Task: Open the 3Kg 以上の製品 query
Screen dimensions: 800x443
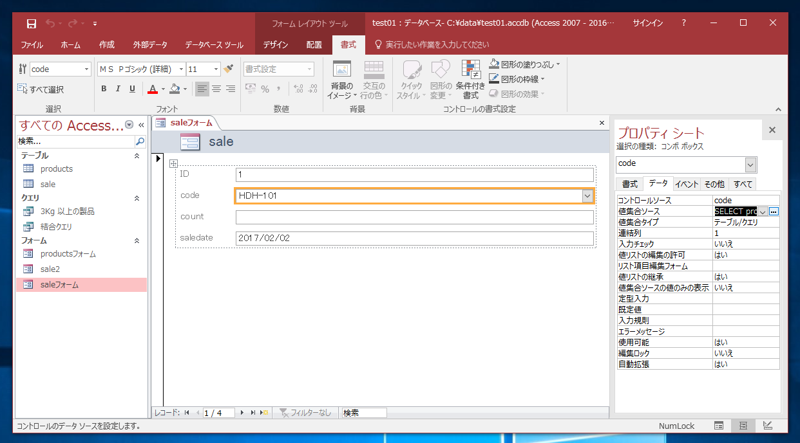Action: pos(67,211)
